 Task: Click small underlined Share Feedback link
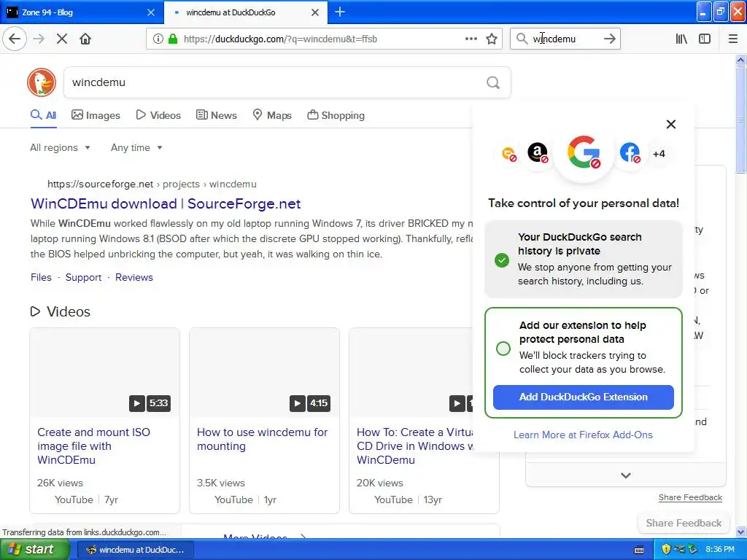690,497
